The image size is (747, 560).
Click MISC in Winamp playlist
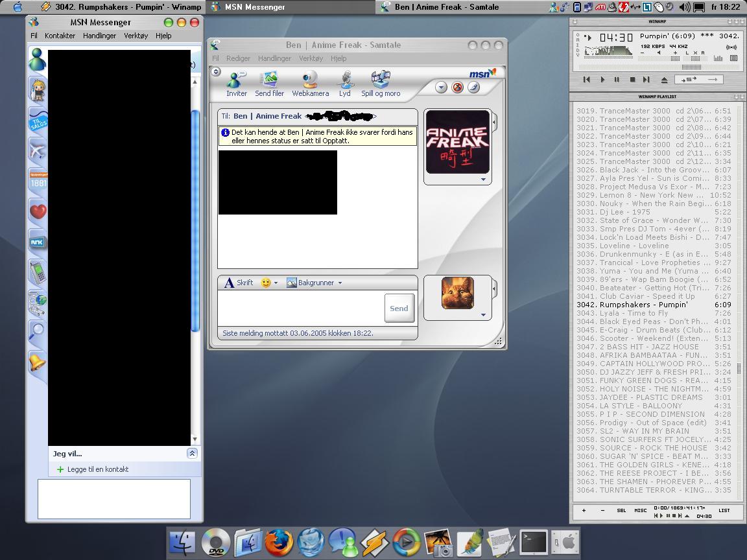coord(641,511)
